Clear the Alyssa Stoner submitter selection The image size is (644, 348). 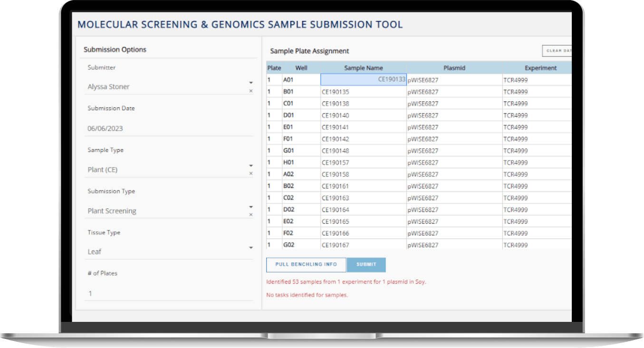coord(251,91)
